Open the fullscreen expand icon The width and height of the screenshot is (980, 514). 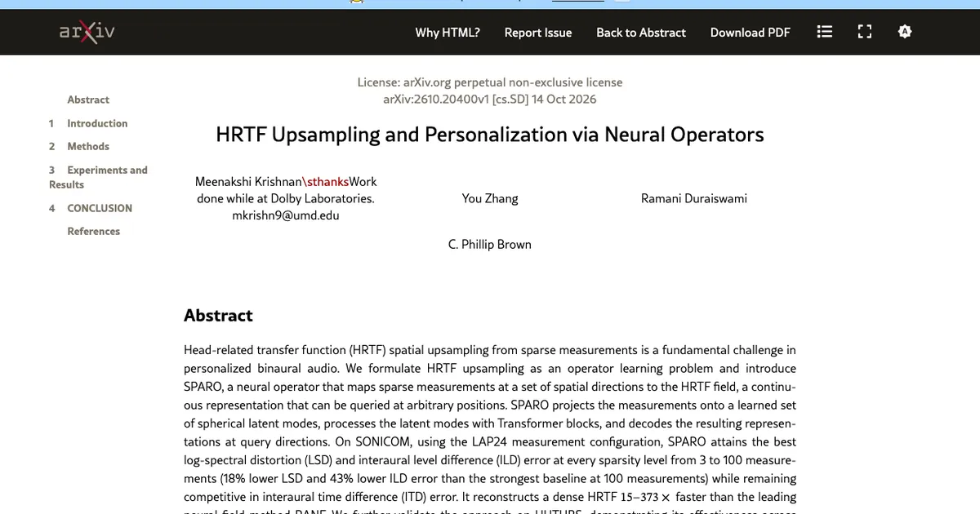click(x=865, y=32)
